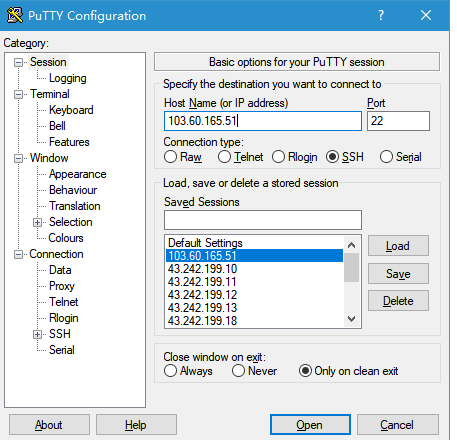This screenshot has height=441, width=457.
Task: Click the About button
Action: (49, 425)
